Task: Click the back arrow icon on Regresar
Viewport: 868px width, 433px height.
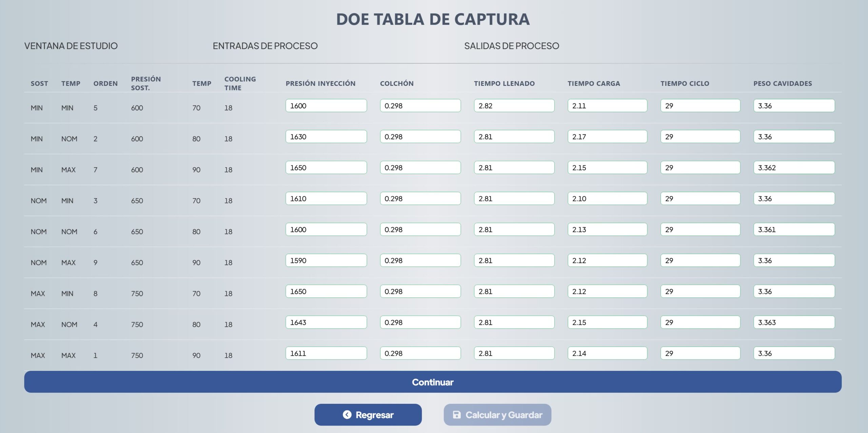Action: tap(347, 415)
